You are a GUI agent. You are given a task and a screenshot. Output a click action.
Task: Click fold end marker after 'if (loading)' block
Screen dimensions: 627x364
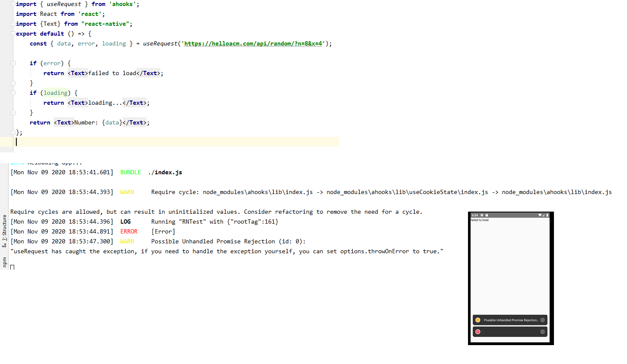13,112
